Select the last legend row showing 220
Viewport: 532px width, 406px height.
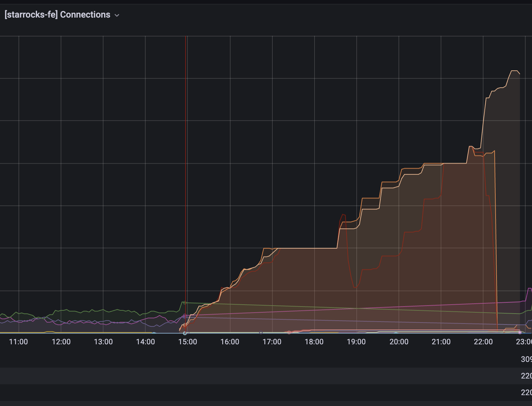(266, 393)
